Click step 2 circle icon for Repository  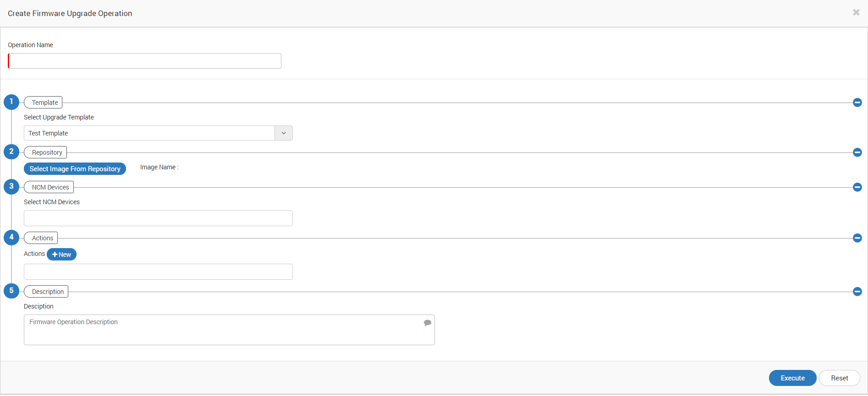11,152
